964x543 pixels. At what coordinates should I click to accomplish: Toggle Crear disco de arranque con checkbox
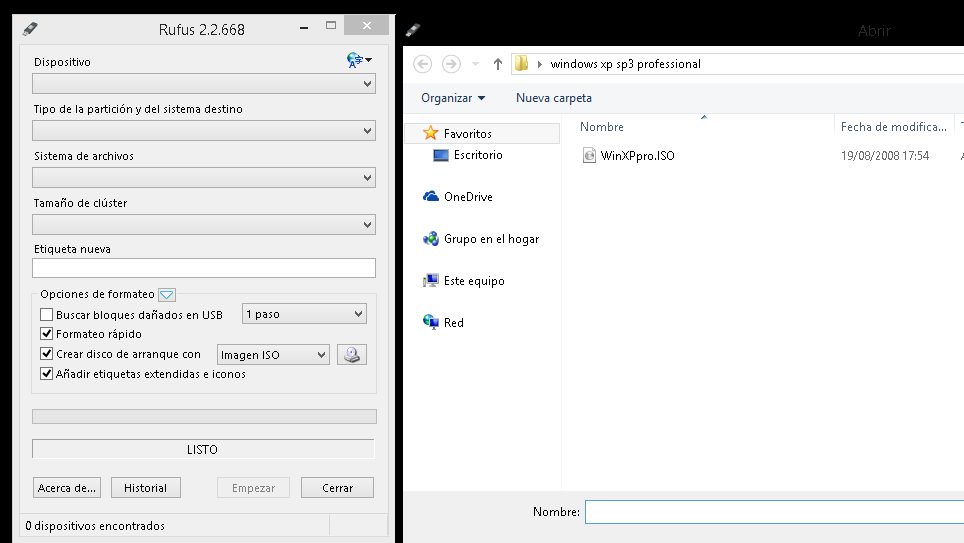[46, 354]
